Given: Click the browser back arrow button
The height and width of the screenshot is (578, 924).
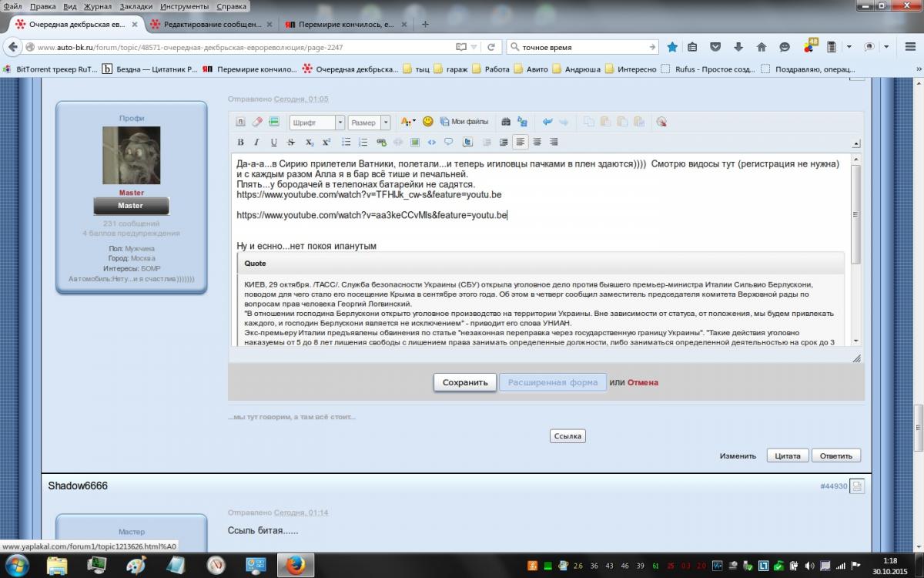Looking at the screenshot, I should (x=13, y=47).
